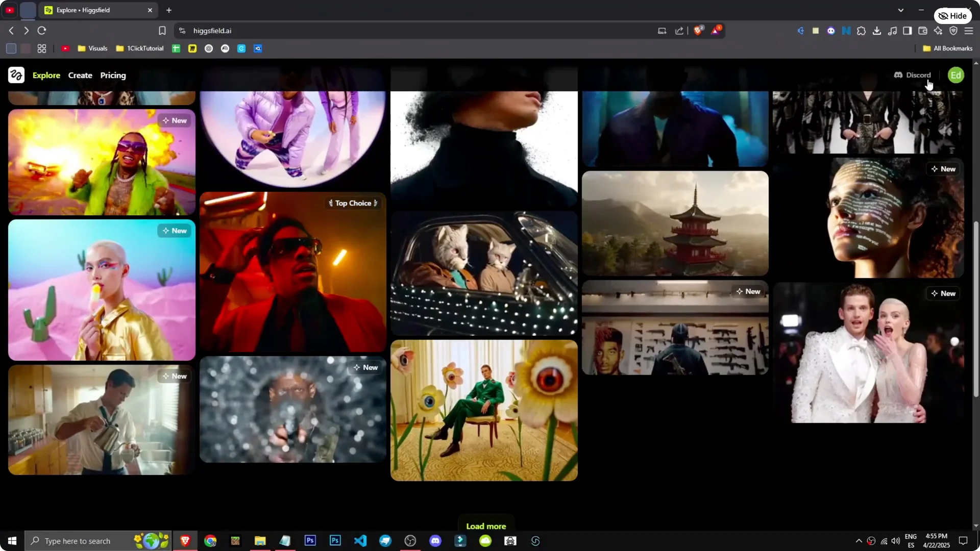Toggle the Hide overlay button
The image size is (980, 551).
coord(953,15)
